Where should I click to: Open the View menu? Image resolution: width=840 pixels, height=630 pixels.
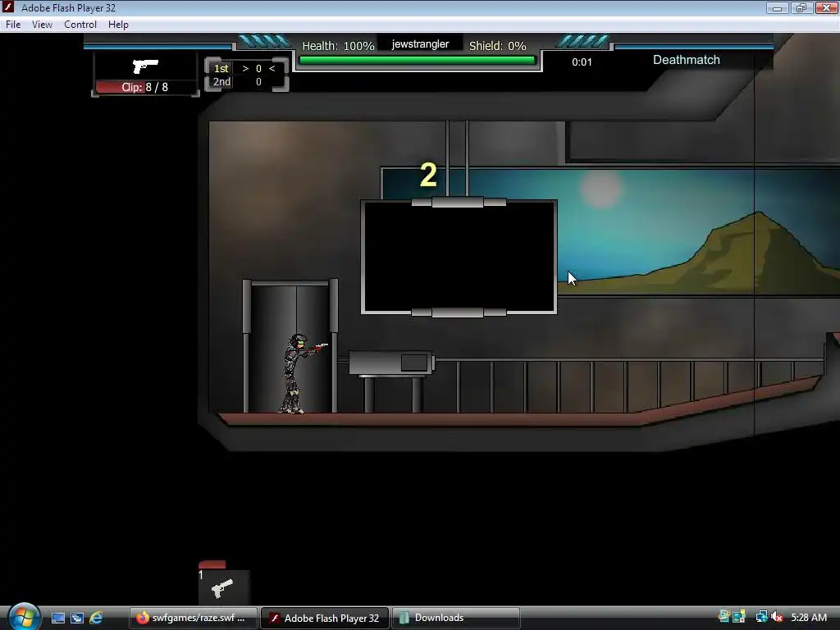coord(42,25)
